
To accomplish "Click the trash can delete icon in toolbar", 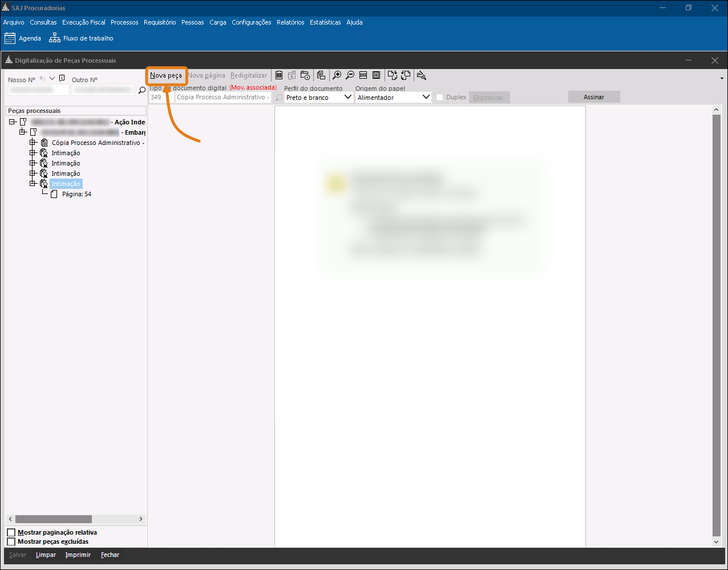I will pyautogui.click(x=279, y=75).
